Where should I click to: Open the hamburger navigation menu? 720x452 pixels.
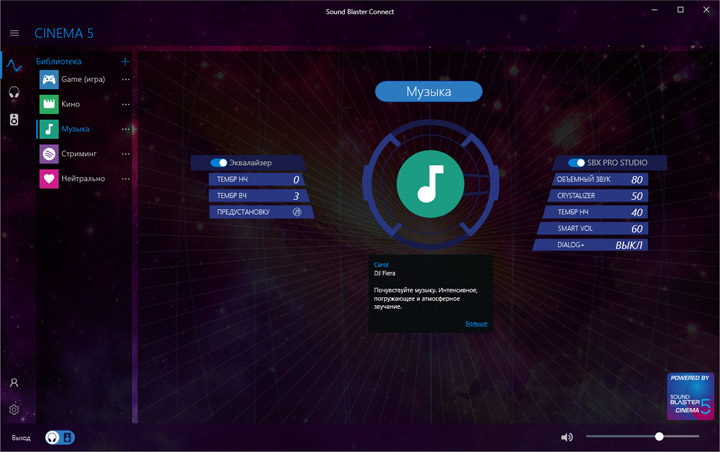click(14, 33)
